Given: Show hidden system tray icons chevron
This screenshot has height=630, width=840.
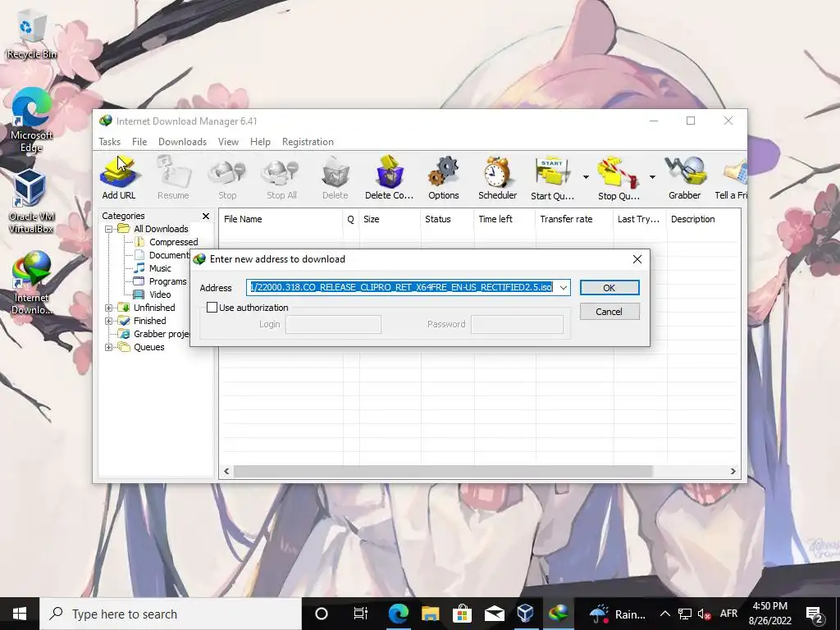Looking at the screenshot, I should pos(664,614).
